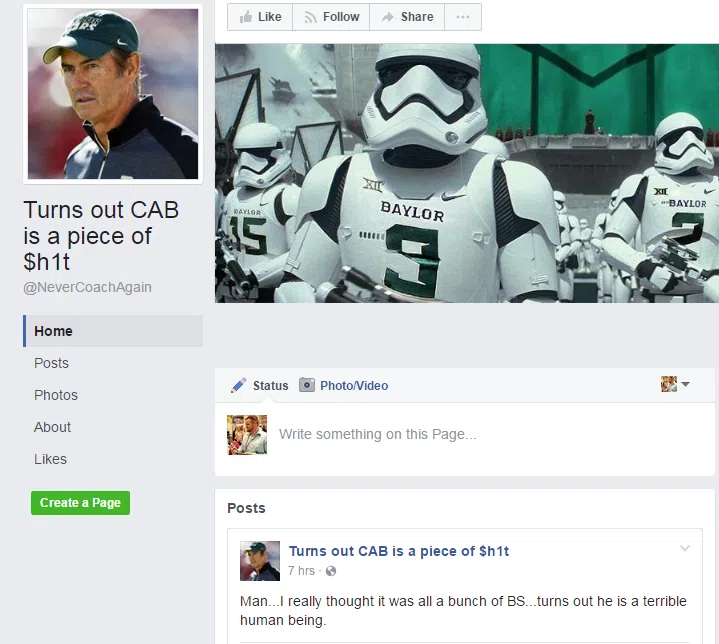
Task: Click the camera Photo/Video icon
Action: coord(307,385)
